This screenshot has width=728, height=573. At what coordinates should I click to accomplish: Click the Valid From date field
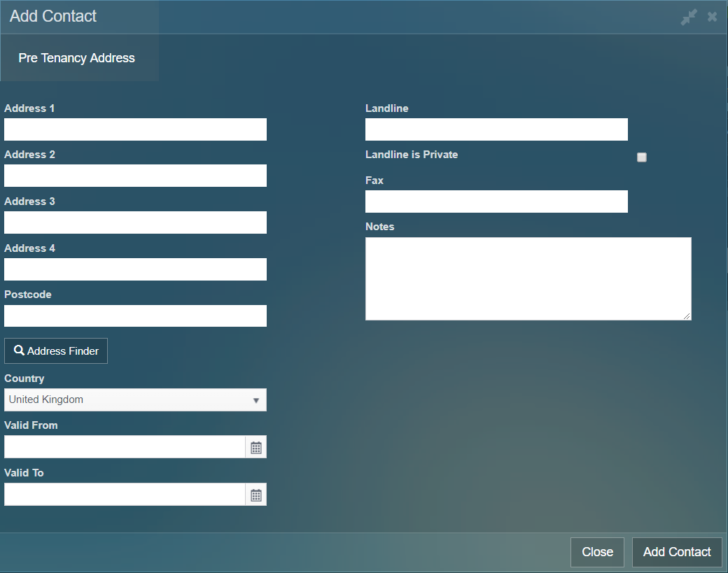[125, 447]
